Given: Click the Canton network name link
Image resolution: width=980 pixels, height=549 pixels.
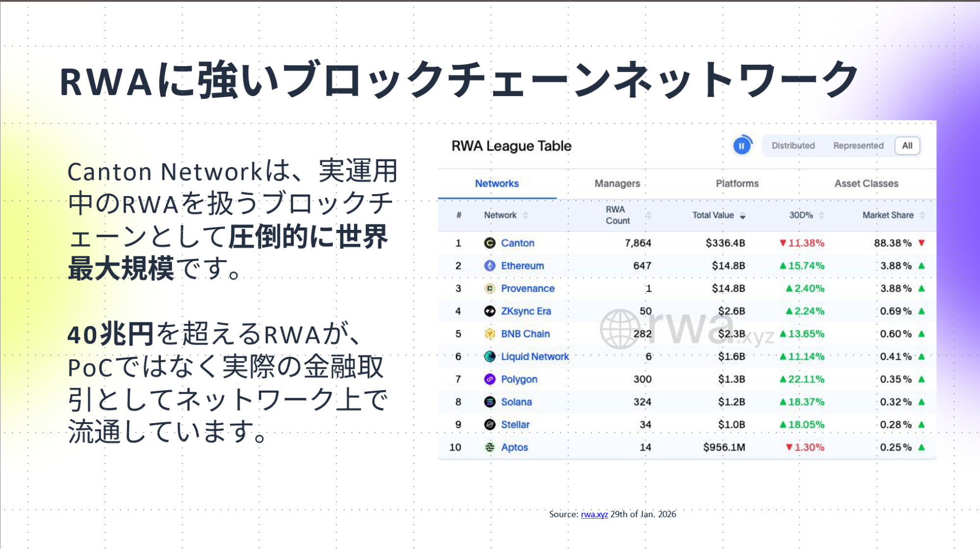Looking at the screenshot, I should point(518,243).
